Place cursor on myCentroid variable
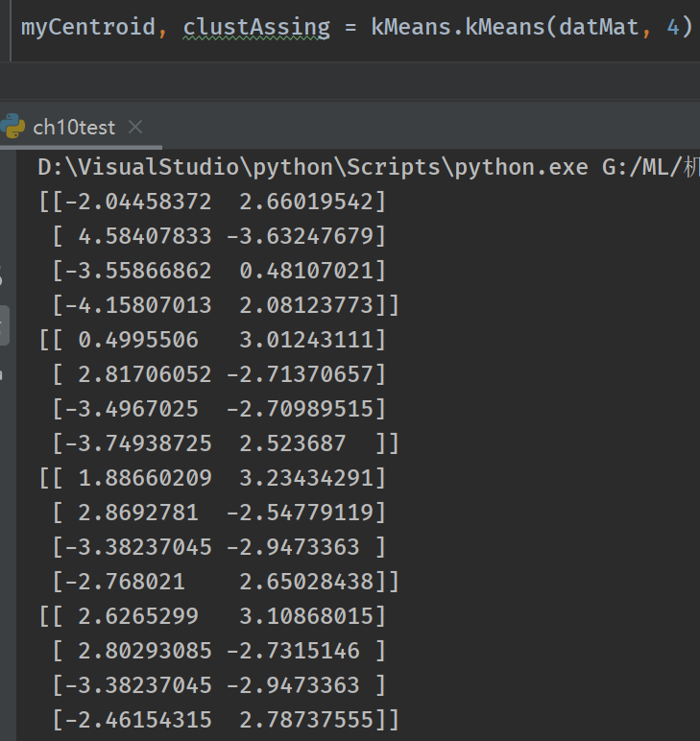 coord(87,27)
